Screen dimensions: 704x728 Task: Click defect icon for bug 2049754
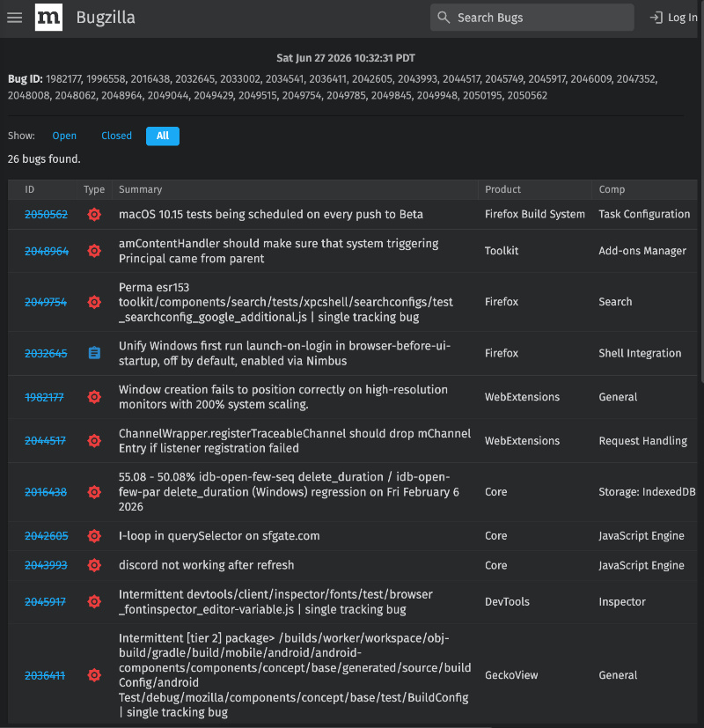click(94, 302)
